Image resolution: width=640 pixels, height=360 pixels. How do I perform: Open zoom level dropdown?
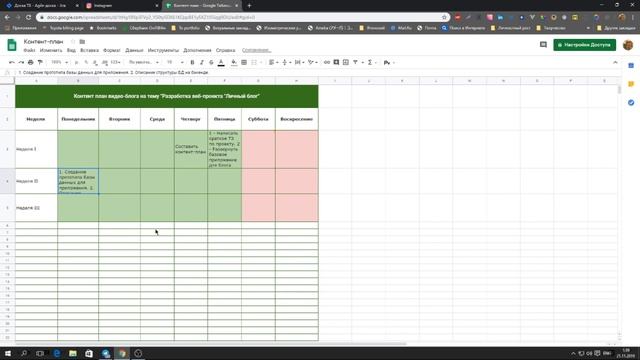click(59, 62)
